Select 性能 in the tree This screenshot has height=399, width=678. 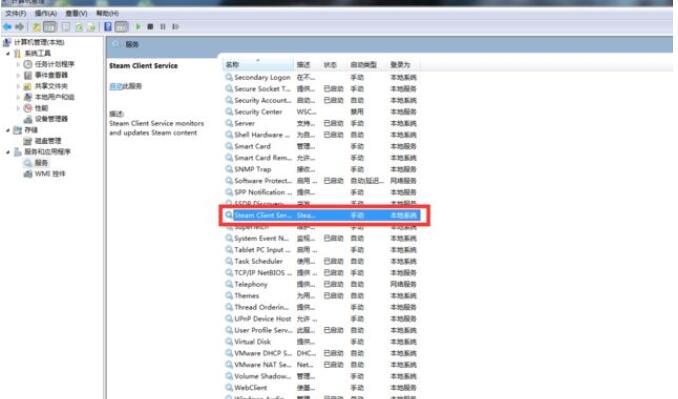coord(42,108)
